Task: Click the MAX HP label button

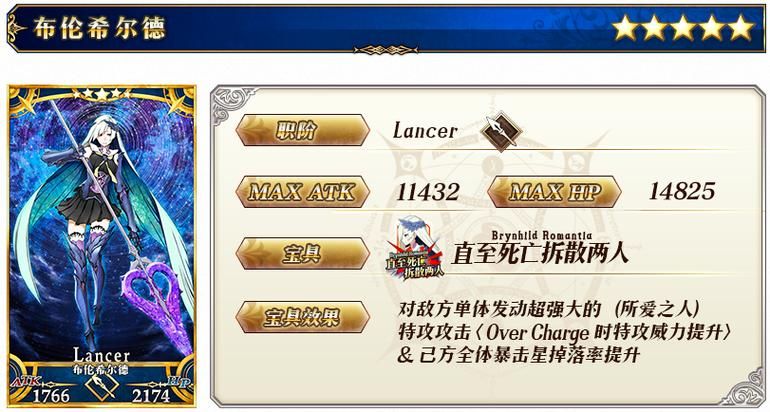Action: pos(554,192)
